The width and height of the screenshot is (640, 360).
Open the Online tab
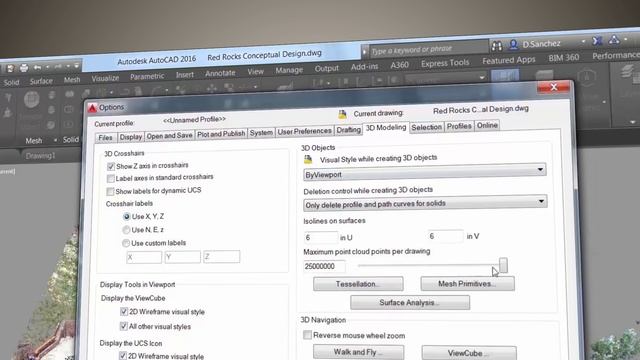click(487, 125)
